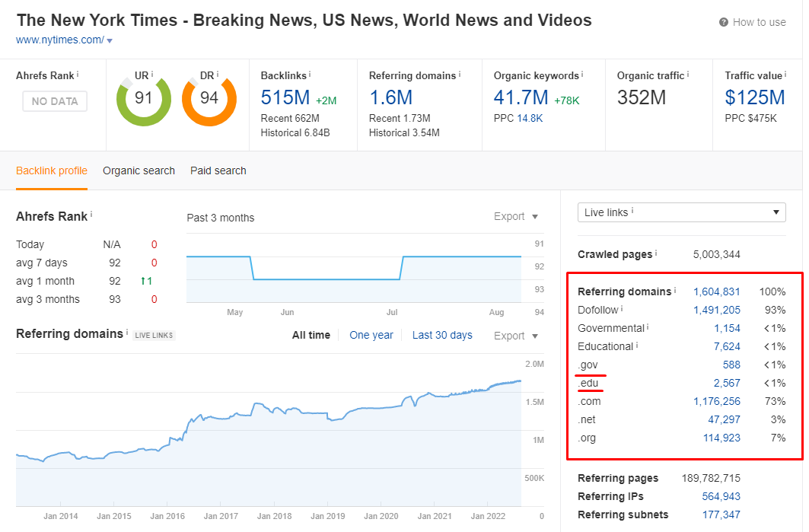Viewport: 809px width, 532px height.
Task: Open the 1,491,205 dofollow domains link
Action: [717, 310]
